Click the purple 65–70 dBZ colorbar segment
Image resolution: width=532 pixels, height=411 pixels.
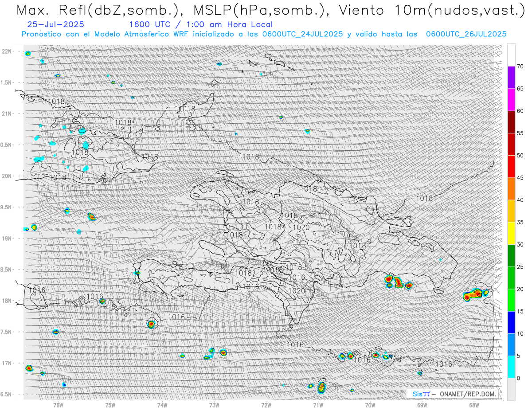pos(511,78)
